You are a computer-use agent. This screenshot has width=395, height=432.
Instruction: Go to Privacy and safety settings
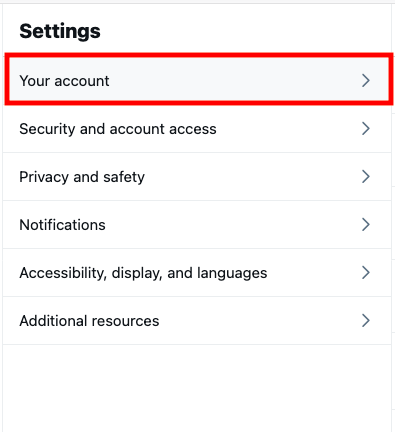[197, 177]
